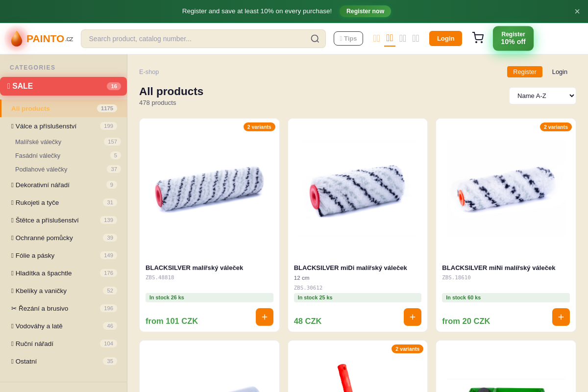The width and height of the screenshot is (588, 392).
Task: Click the green Register 10% off button
Action: point(513,38)
